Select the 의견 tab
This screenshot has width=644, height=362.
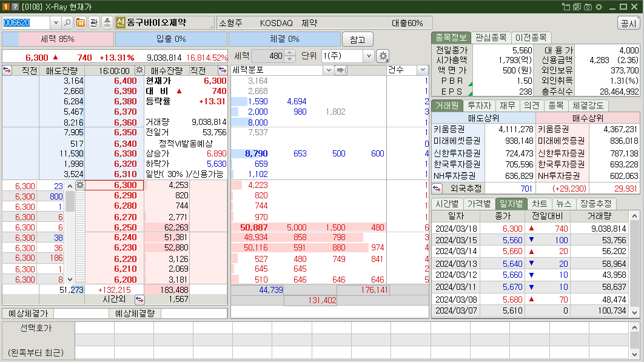[531, 106]
